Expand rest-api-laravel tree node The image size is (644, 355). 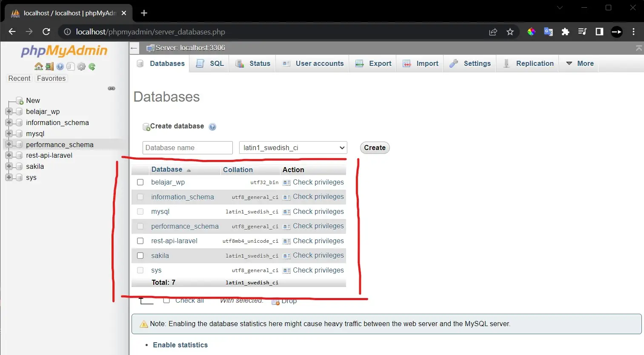(x=9, y=155)
